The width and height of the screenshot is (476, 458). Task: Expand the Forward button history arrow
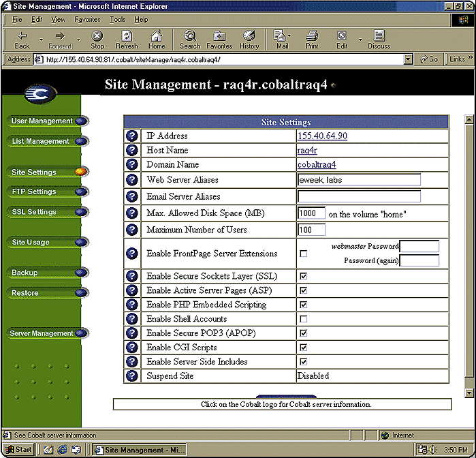78,40
